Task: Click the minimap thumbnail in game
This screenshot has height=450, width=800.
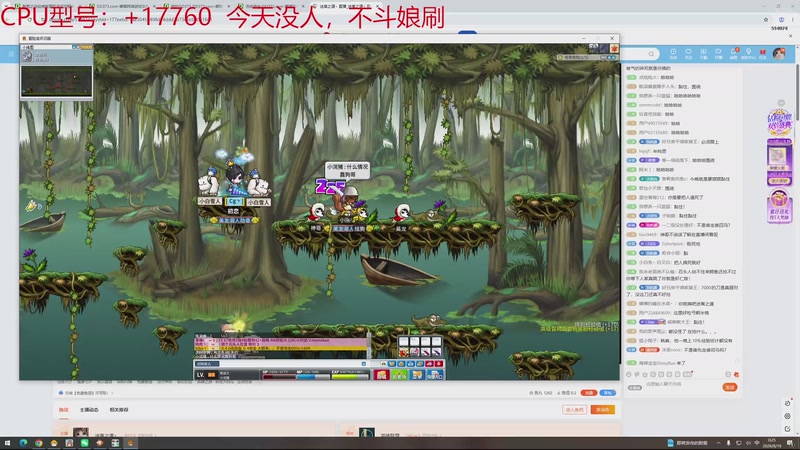Action: (x=57, y=81)
